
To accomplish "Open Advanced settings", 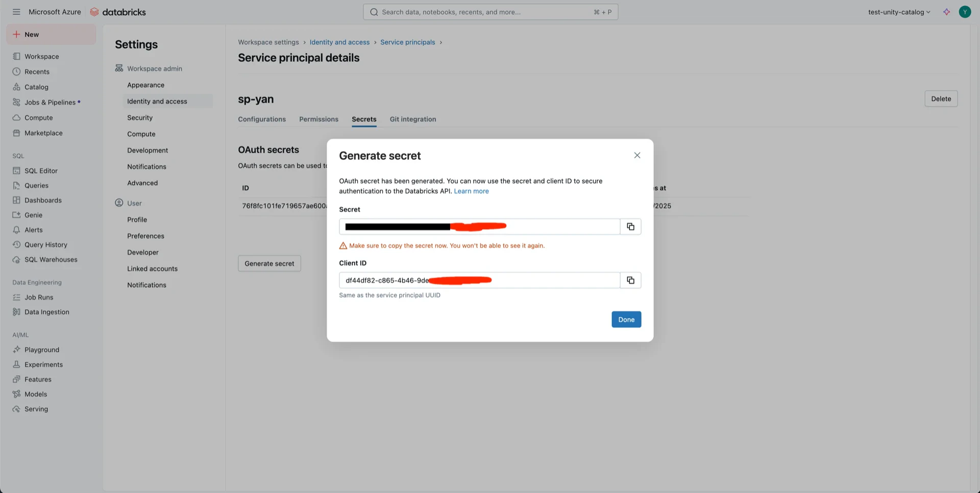I will pyautogui.click(x=142, y=183).
